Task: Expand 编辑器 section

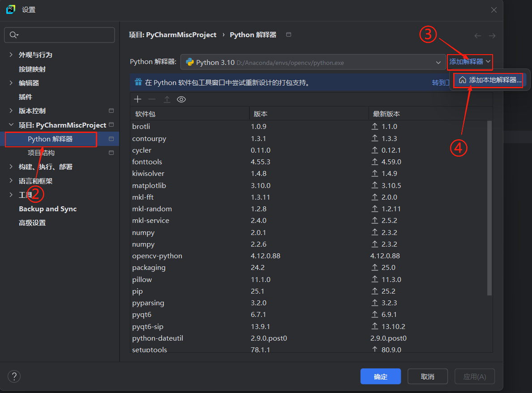Action: click(x=11, y=83)
